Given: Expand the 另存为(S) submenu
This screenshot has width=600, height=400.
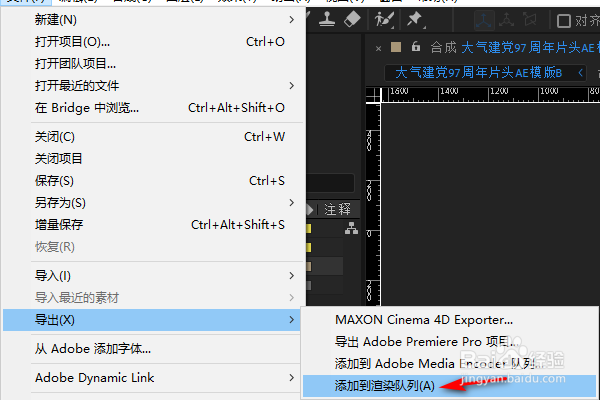Looking at the screenshot, I should point(153,202).
